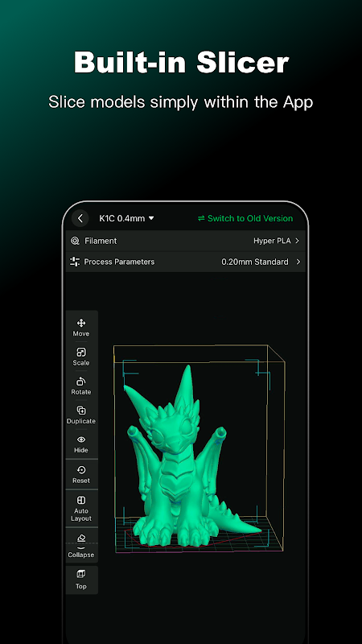Run Auto Layout on the plate
Viewport: 362px width, 644px height.
pos(81,509)
